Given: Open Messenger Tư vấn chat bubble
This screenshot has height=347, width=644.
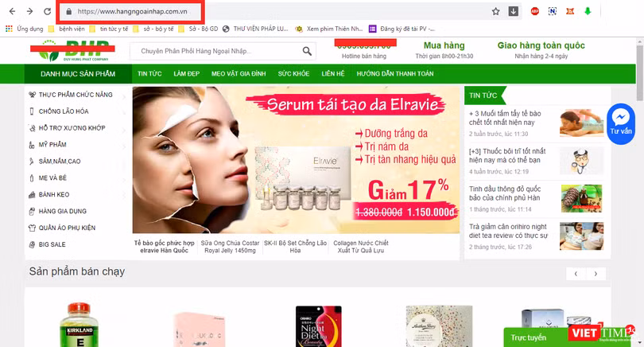Looking at the screenshot, I should (x=621, y=123).
